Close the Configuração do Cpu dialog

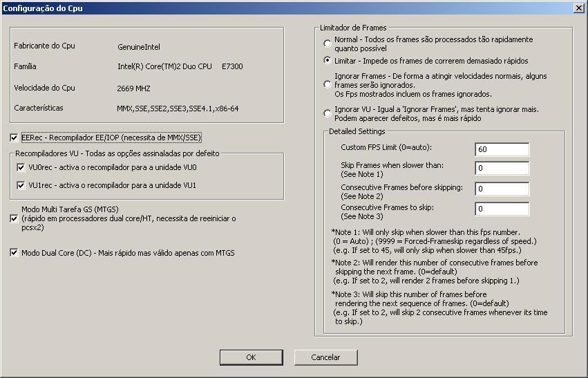pos(578,8)
